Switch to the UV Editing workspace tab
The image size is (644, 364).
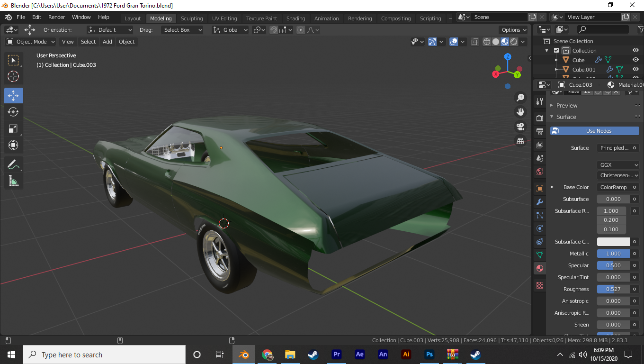pos(224,18)
